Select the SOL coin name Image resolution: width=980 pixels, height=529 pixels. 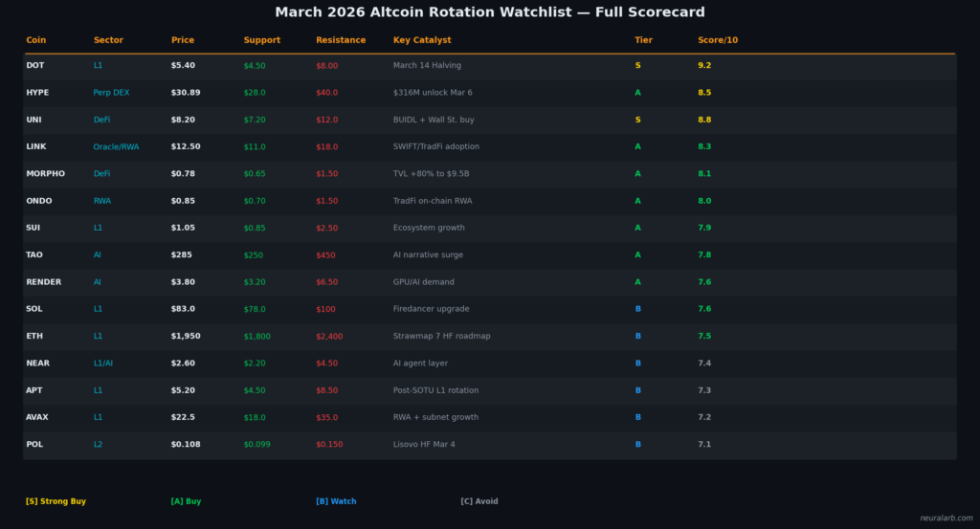(33, 309)
